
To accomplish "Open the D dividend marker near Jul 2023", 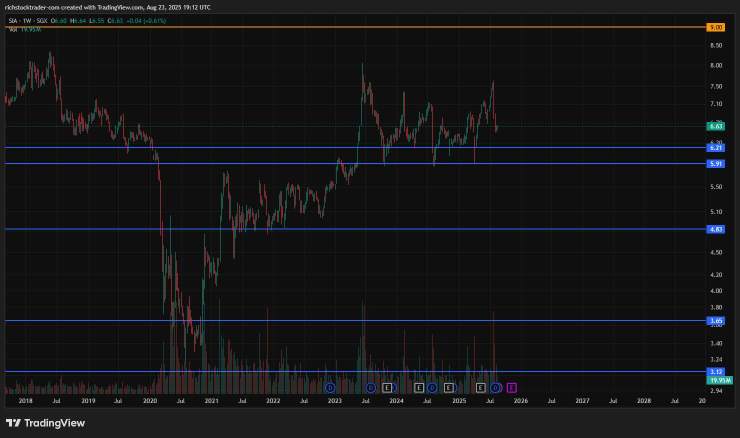I will click(371, 388).
